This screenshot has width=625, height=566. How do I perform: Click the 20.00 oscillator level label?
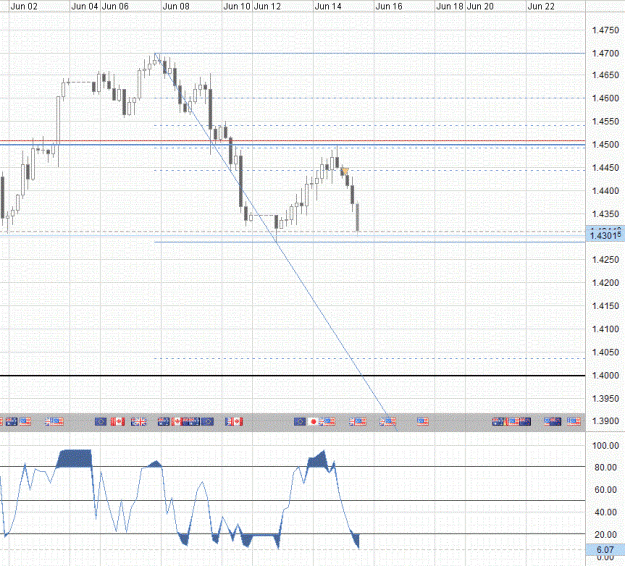click(605, 535)
